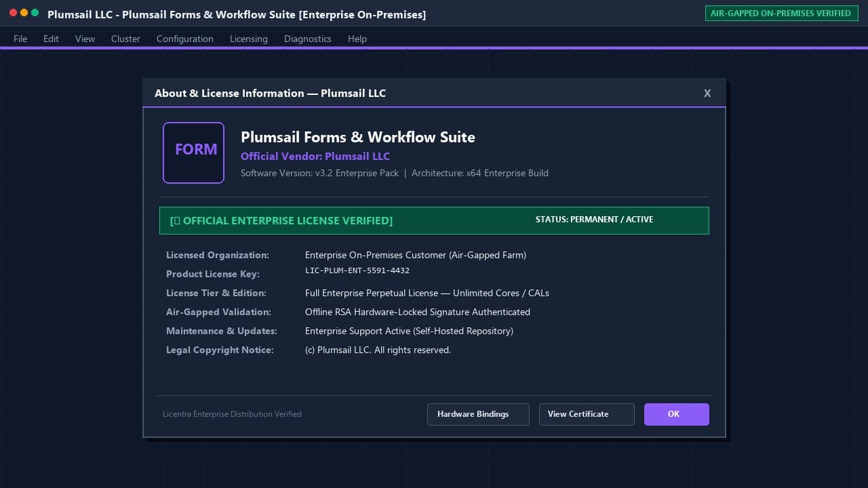Open the View Certificate button

tap(587, 414)
